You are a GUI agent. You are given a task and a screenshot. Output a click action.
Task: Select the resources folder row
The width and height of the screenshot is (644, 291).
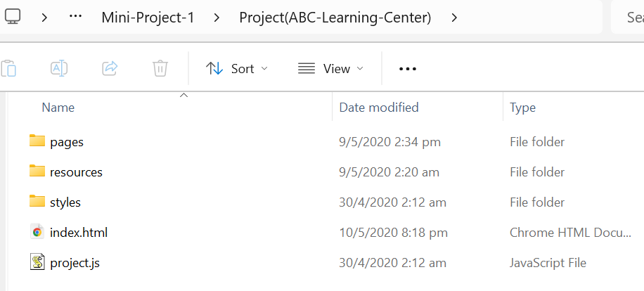(x=76, y=172)
